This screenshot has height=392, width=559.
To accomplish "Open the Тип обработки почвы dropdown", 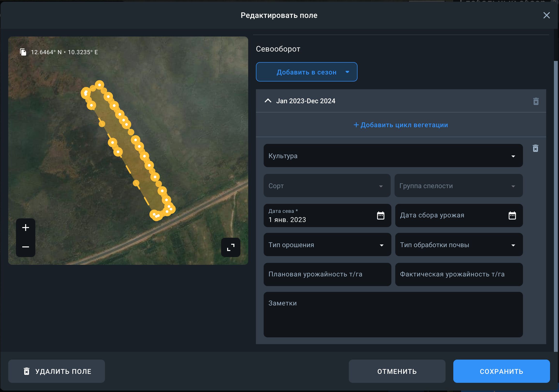I will 458,245.
